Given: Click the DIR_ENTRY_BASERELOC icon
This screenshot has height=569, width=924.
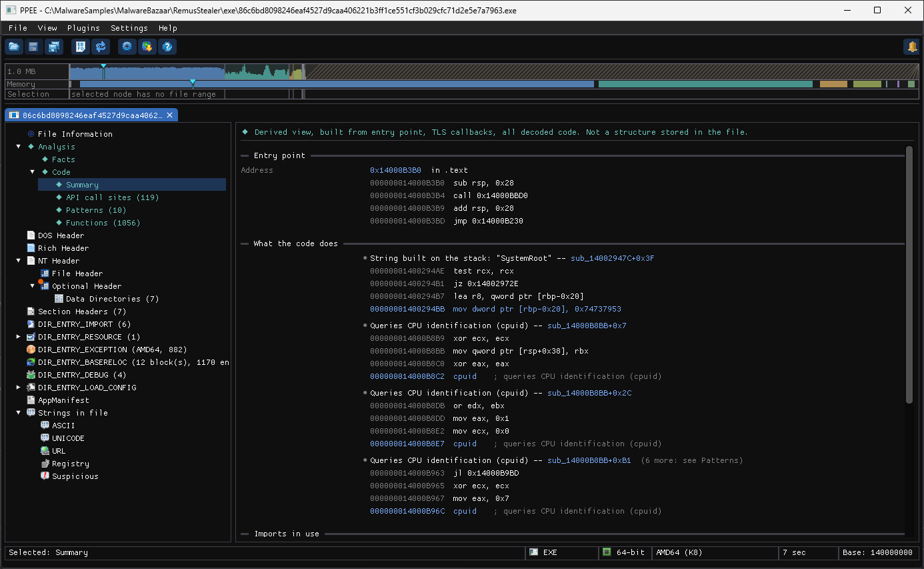Looking at the screenshot, I should (31, 362).
